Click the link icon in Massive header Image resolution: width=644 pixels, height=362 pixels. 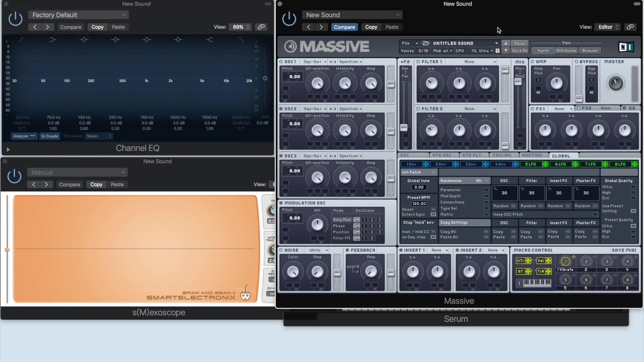[x=630, y=27]
